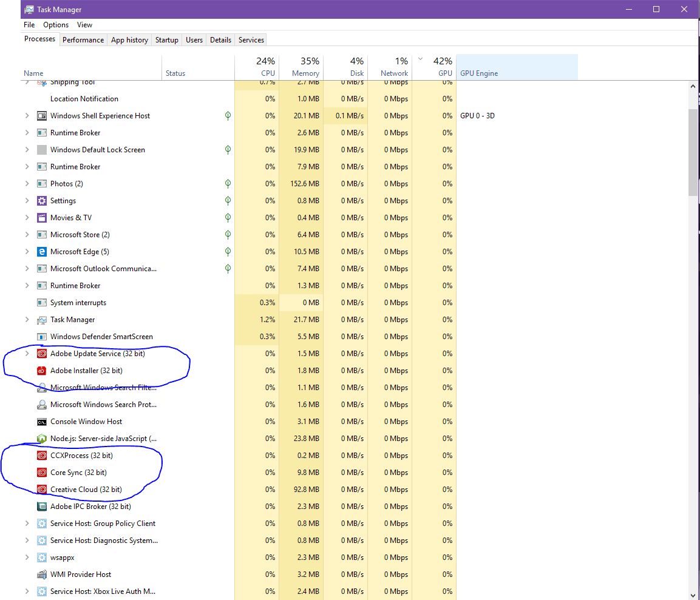
Task: Sort processes by Memory column header
Action: pos(301,67)
